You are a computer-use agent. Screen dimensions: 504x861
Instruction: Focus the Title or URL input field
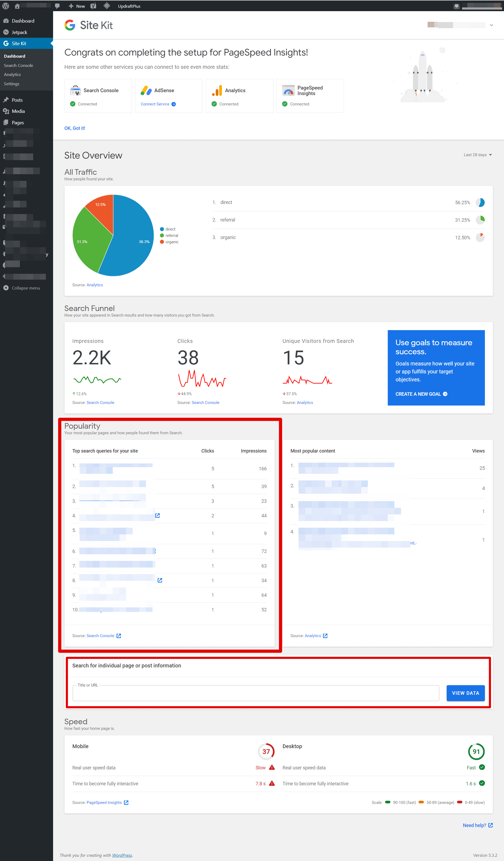point(256,693)
